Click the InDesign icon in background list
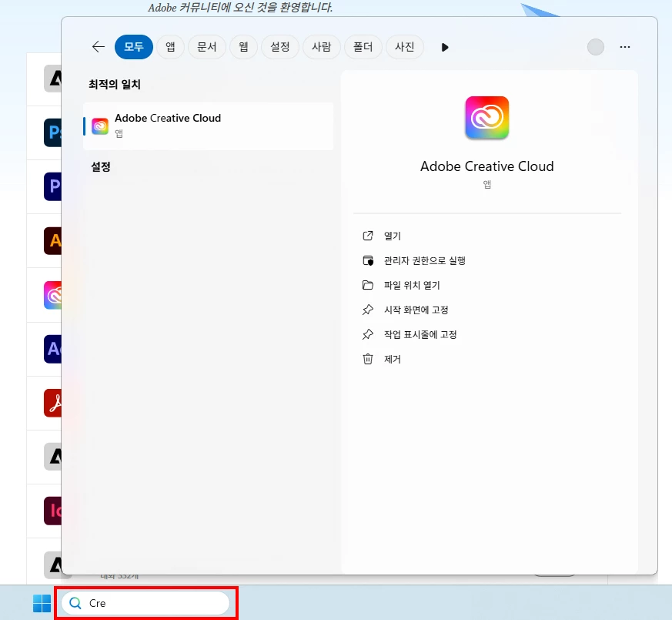 52,511
